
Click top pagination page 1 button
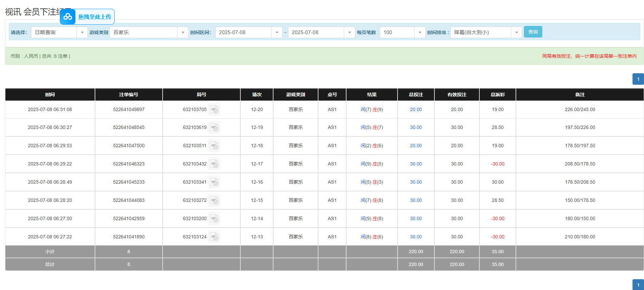click(x=638, y=79)
